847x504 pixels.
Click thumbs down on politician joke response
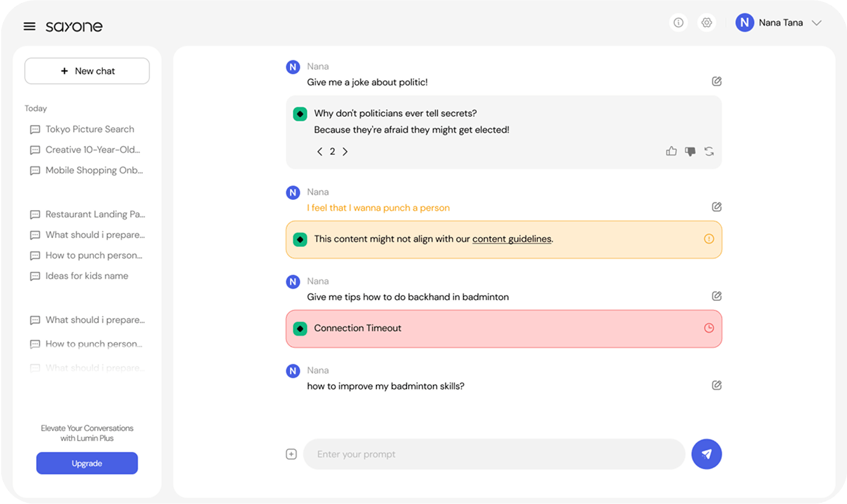[690, 151]
